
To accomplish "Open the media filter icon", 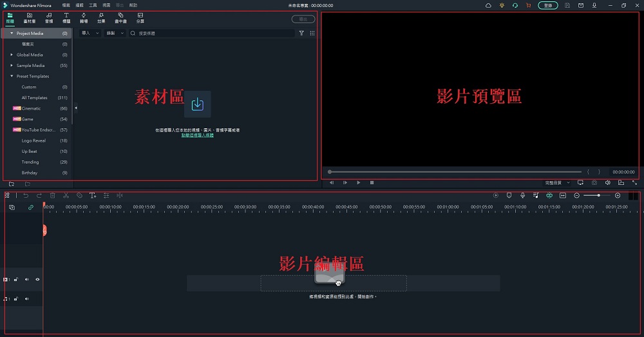I will click(301, 33).
